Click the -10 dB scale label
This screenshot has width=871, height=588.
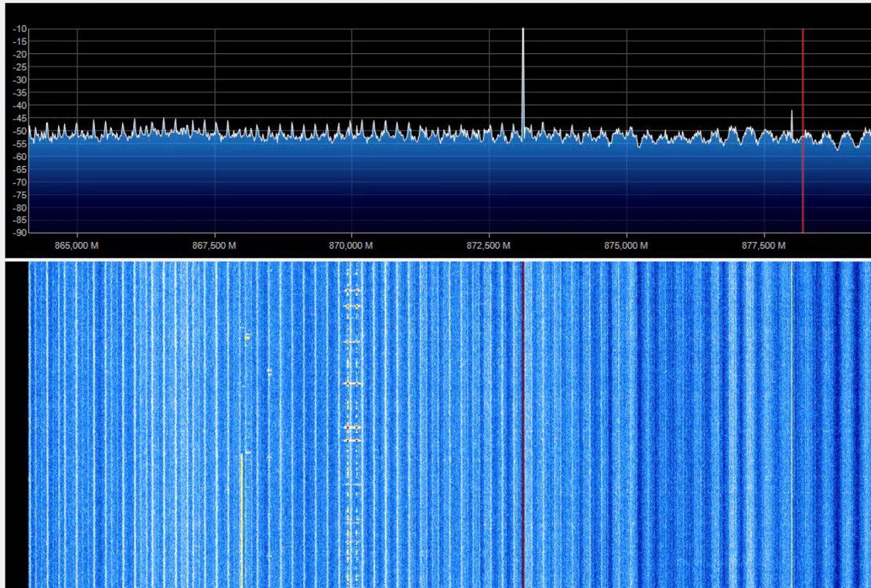20,29
